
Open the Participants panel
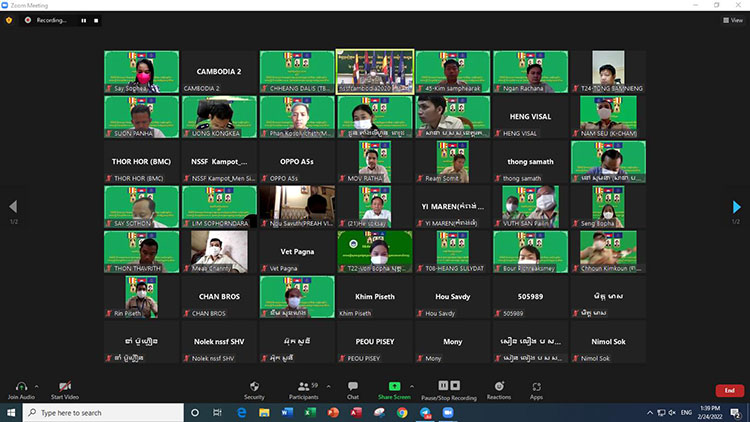click(302, 386)
